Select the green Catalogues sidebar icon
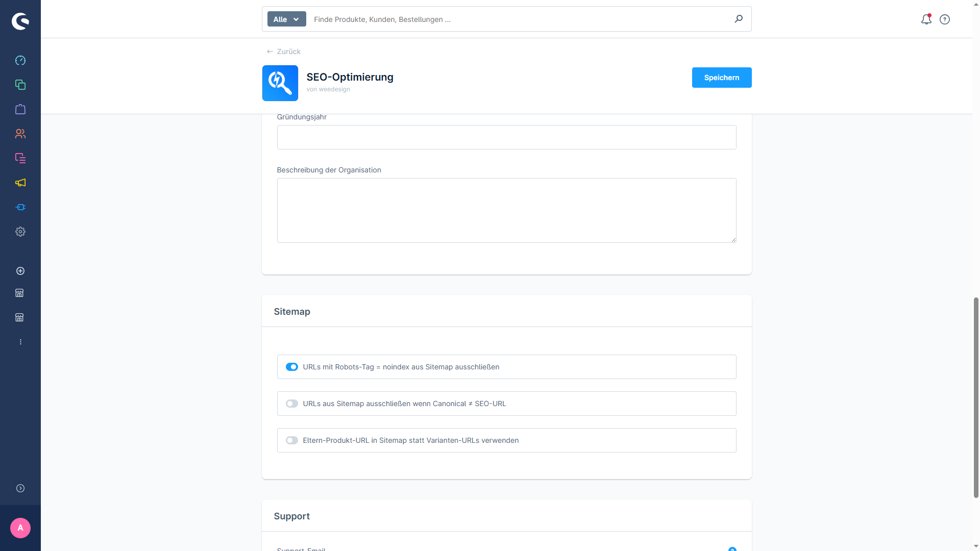 pos(20,85)
